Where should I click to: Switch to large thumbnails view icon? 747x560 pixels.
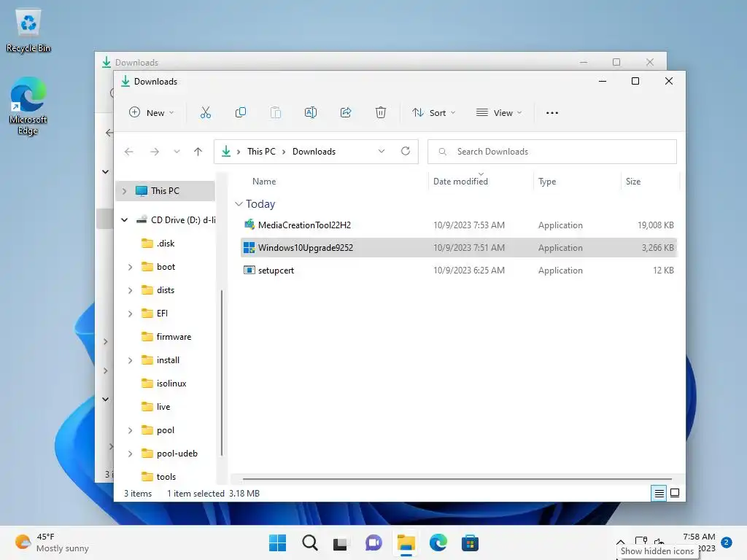tap(675, 493)
